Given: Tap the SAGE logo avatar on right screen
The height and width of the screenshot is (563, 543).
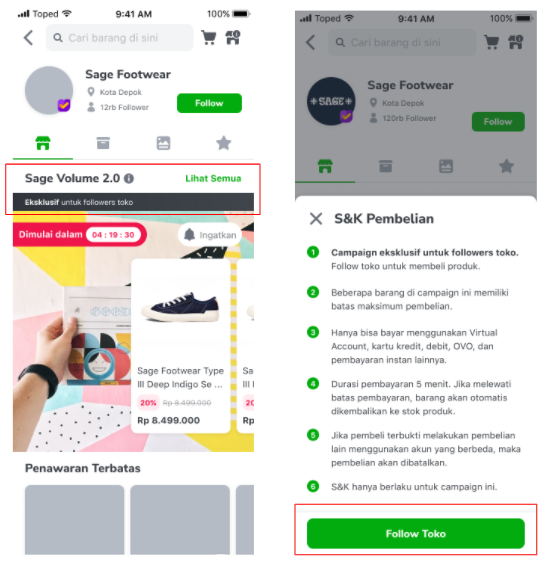Looking at the screenshot, I should pos(331,101).
